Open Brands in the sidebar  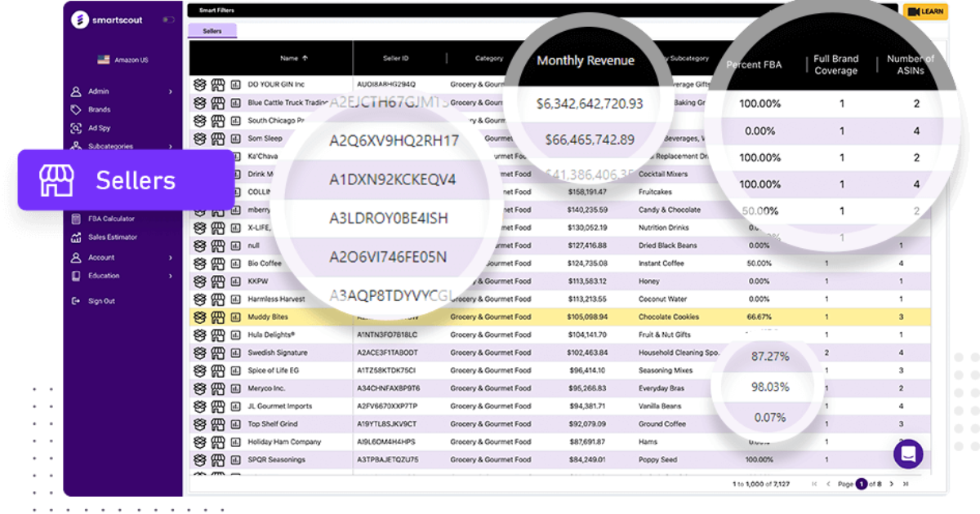click(99, 109)
